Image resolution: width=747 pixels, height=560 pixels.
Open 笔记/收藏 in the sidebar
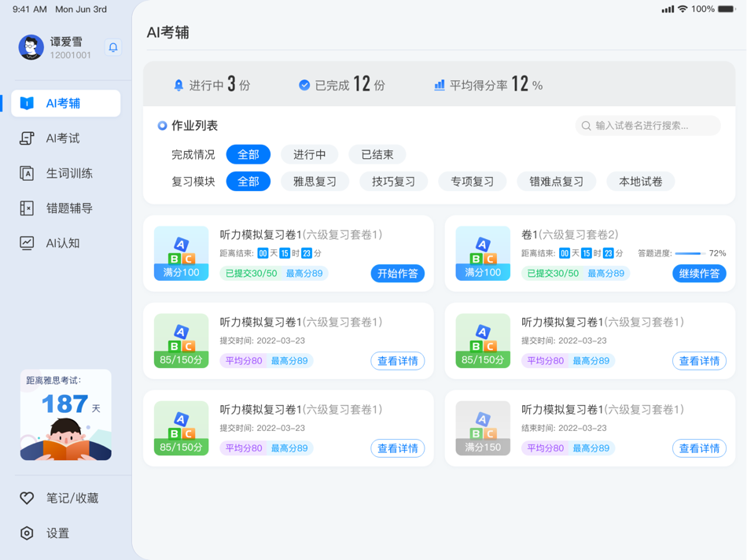coord(66,498)
